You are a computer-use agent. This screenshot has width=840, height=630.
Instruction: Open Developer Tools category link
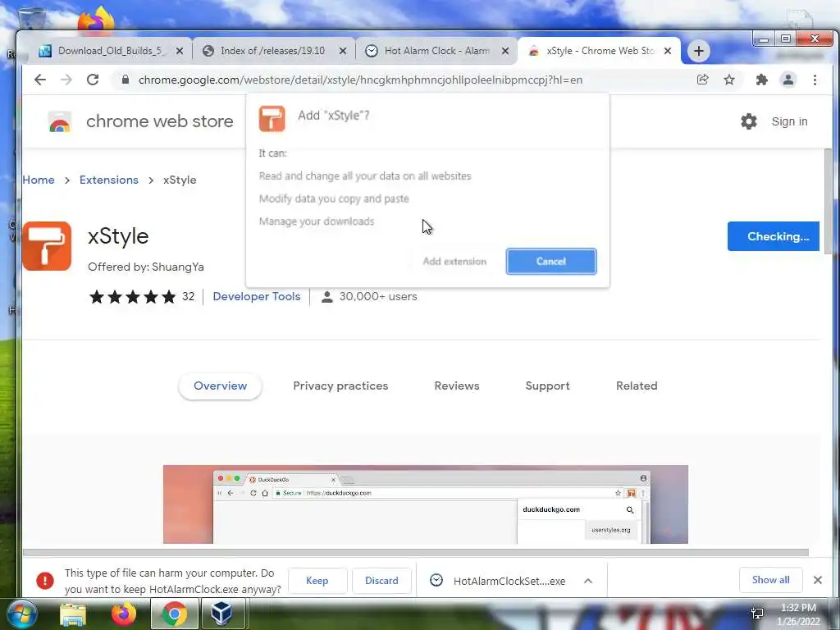(x=257, y=296)
